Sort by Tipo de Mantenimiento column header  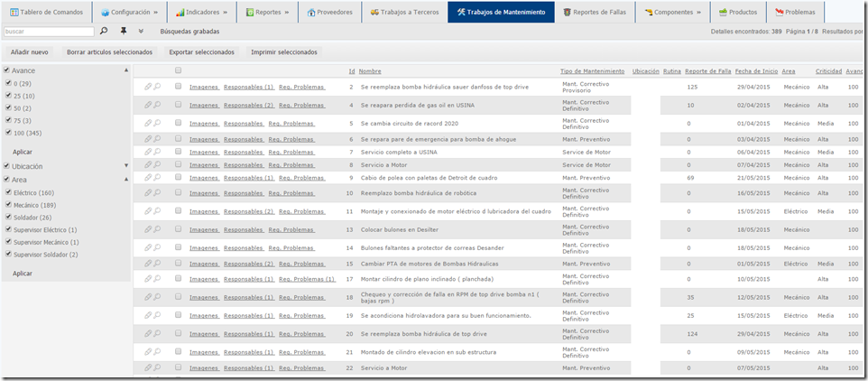[592, 71]
